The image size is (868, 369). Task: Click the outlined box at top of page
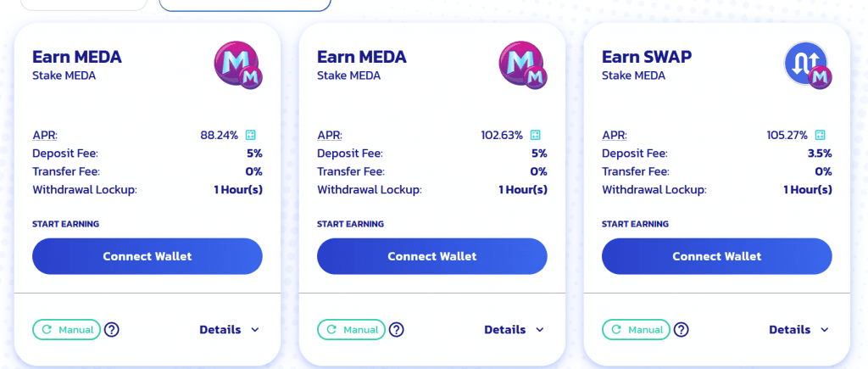pos(245,3)
